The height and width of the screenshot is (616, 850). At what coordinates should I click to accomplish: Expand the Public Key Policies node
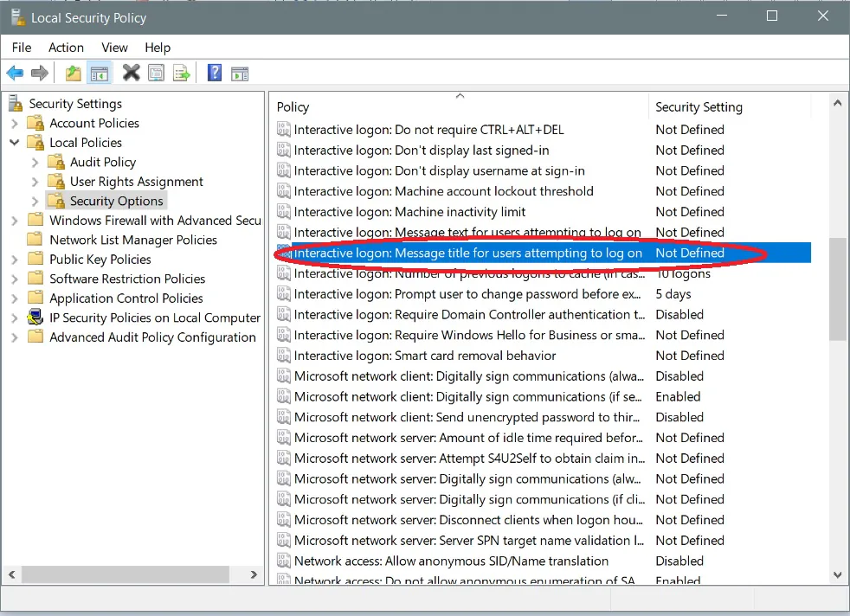coord(15,260)
